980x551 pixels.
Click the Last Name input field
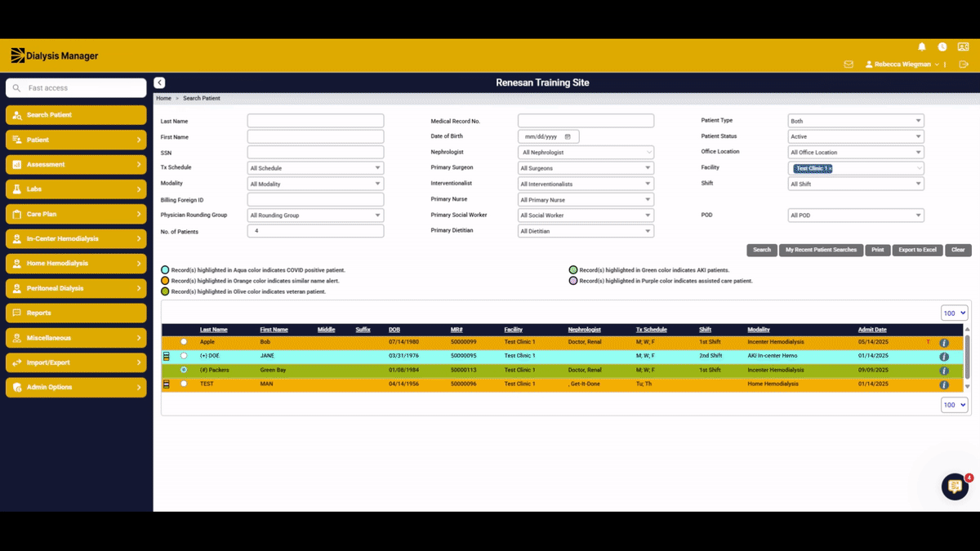(x=315, y=121)
